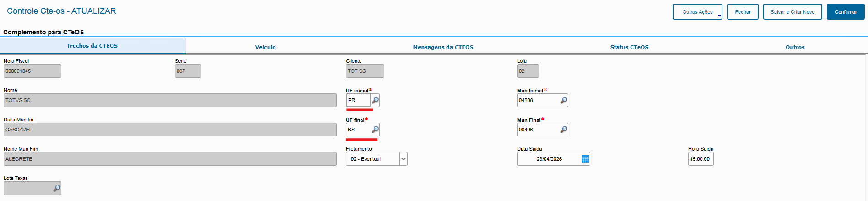
Task: Click Desc Mun Ini field CASCAVEL
Action: (170, 130)
